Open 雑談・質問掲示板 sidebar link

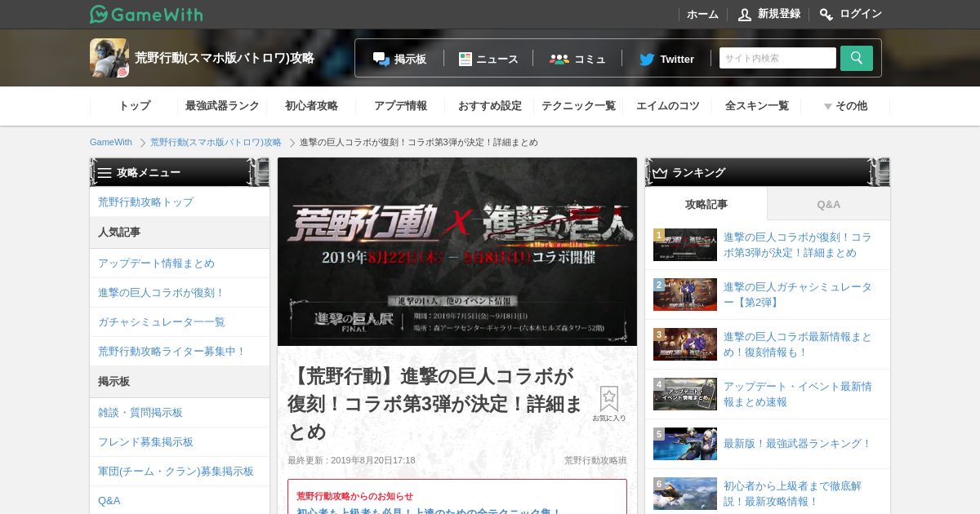pyautogui.click(x=180, y=413)
